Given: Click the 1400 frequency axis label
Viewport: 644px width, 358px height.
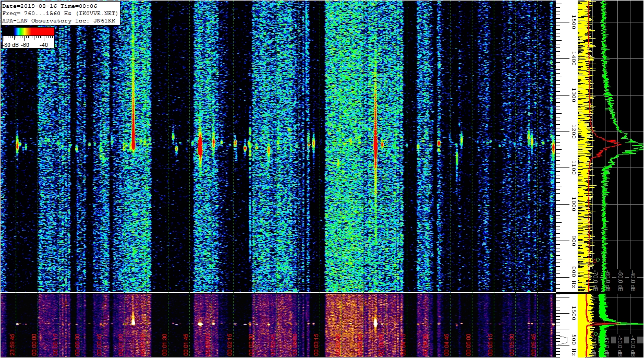Looking at the screenshot, I should [x=573, y=57].
